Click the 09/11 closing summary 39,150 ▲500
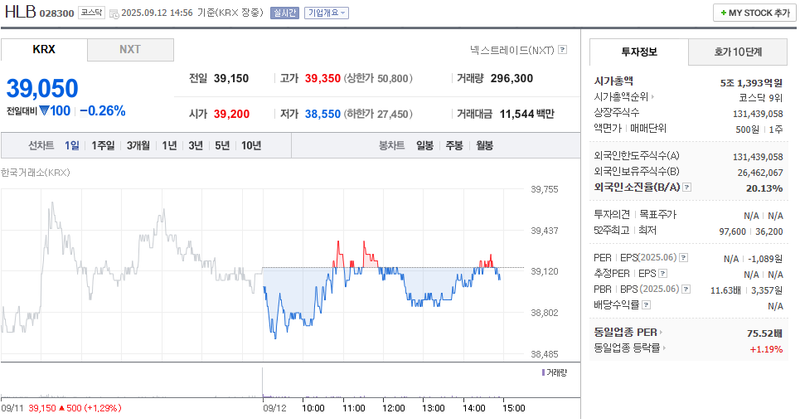The width and height of the screenshot is (800, 419). pos(75,408)
